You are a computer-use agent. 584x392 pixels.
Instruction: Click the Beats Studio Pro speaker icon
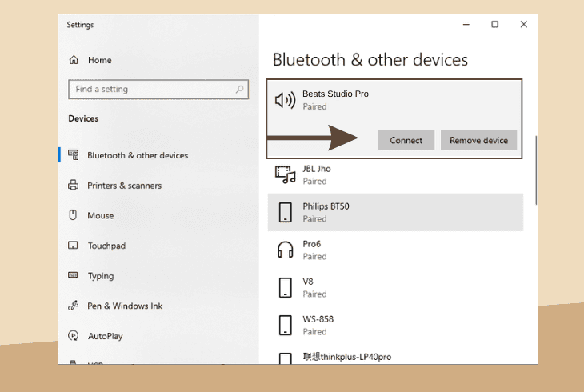tap(286, 100)
